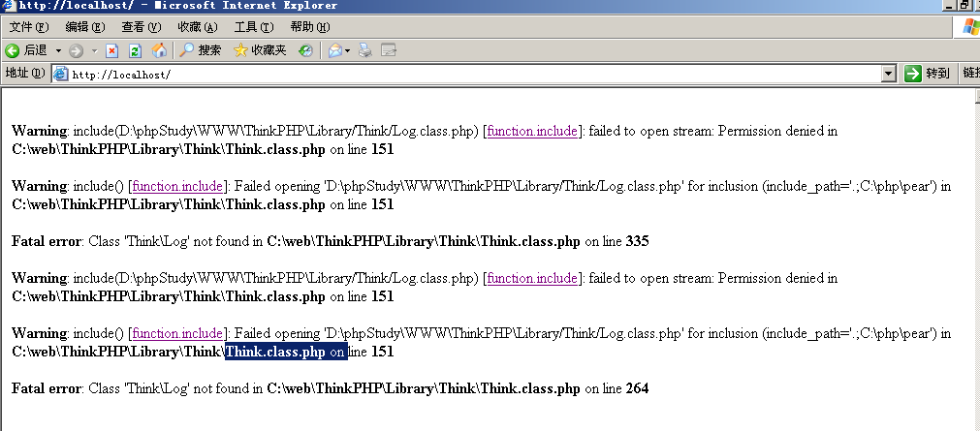The image size is (980, 431).
Task: Click the 地址(D) address label
Action: 25,74
